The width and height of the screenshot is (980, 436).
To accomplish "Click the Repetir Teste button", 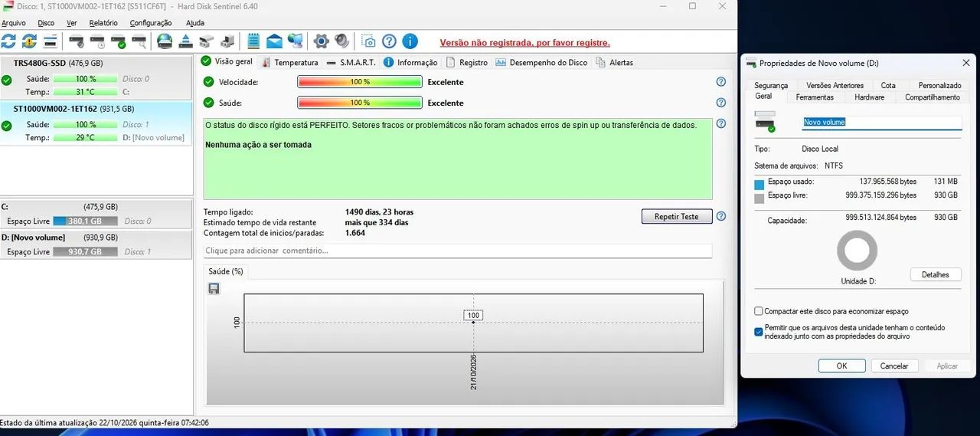I will (677, 217).
